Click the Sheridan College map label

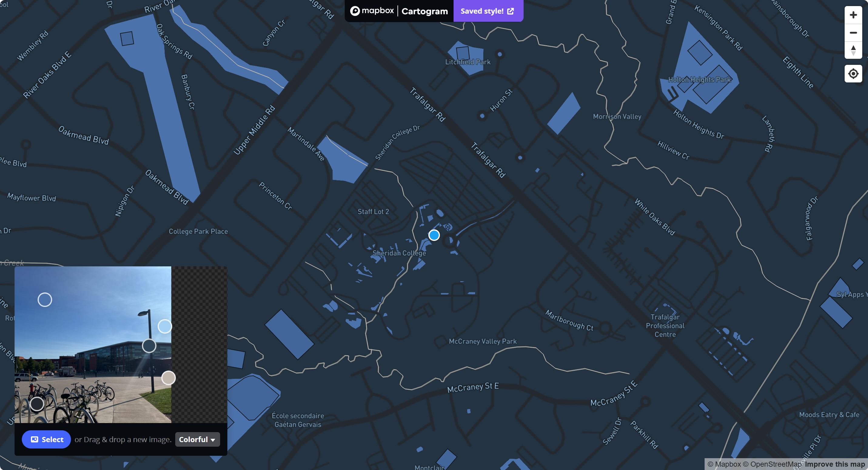[x=399, y=253]
